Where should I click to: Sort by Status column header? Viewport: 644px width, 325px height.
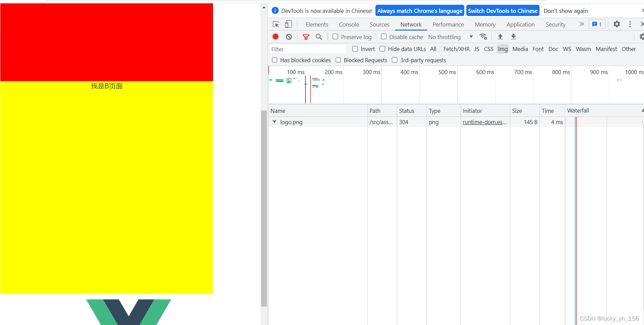tap(412, 111)
